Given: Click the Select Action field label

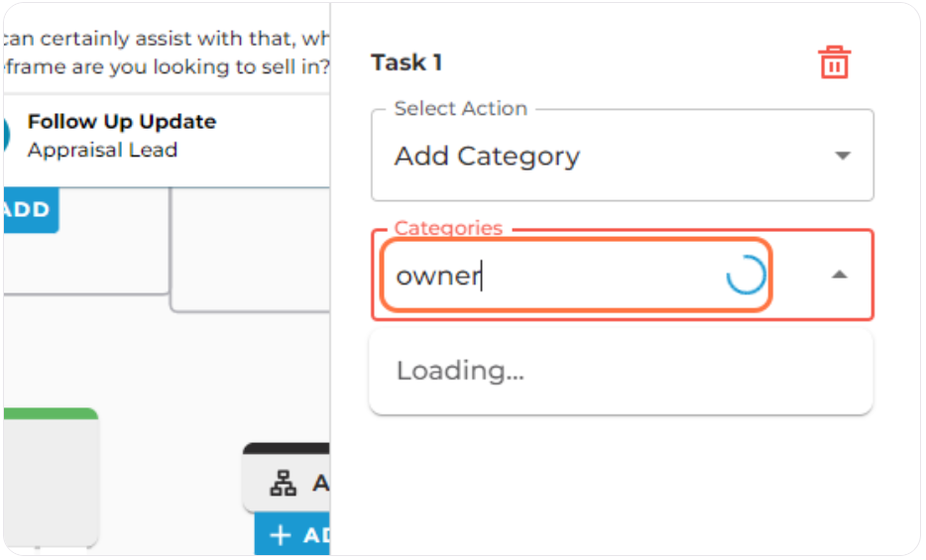Looking at the screenshot, I should click(461, 109).
